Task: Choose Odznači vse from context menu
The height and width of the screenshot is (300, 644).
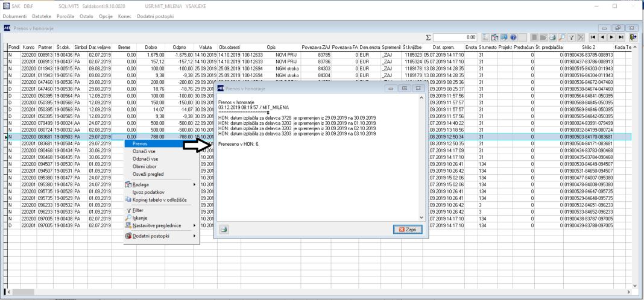Action: [162, 159]
